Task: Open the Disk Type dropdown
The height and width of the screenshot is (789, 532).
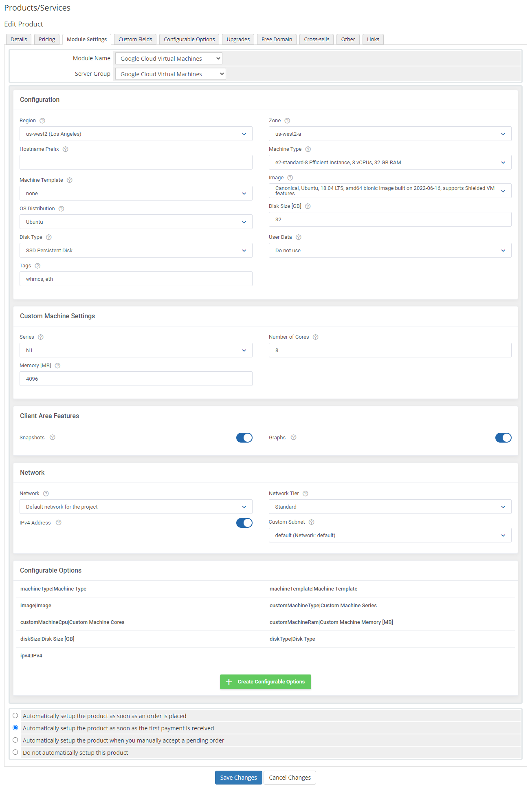Action: click(x=136, y=250)
